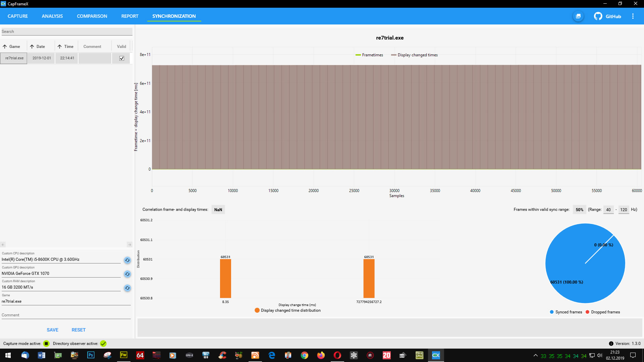This screenshot has height=362, width=644.
Task: Refresh the custom CPU description
Action: pyautogui.click(x=127, y=260)
